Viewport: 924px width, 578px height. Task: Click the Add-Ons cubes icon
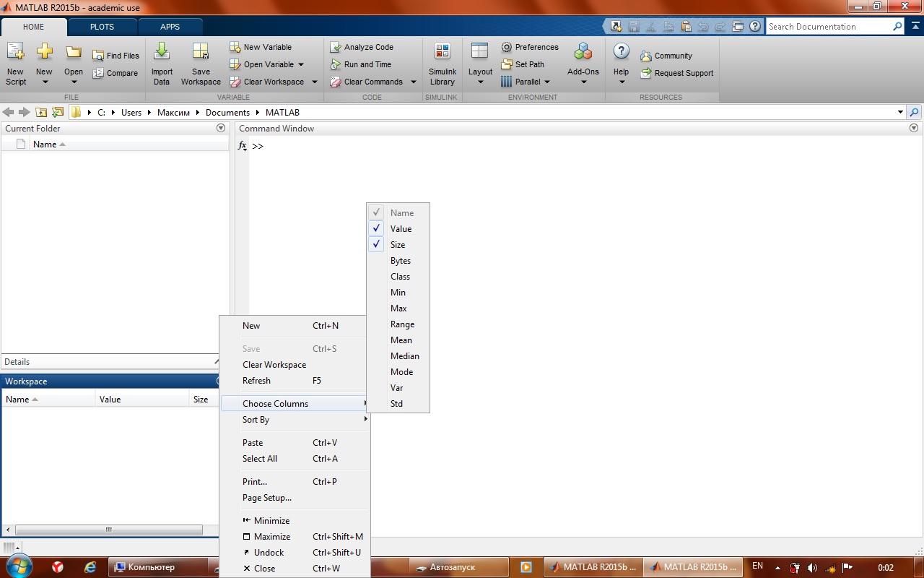click(x=583, y=51)
